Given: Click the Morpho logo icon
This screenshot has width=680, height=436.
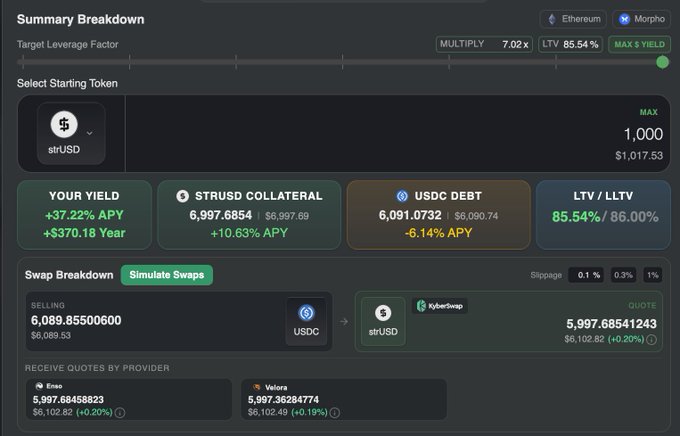Looking at the screenshot, I should pos(624,19).
